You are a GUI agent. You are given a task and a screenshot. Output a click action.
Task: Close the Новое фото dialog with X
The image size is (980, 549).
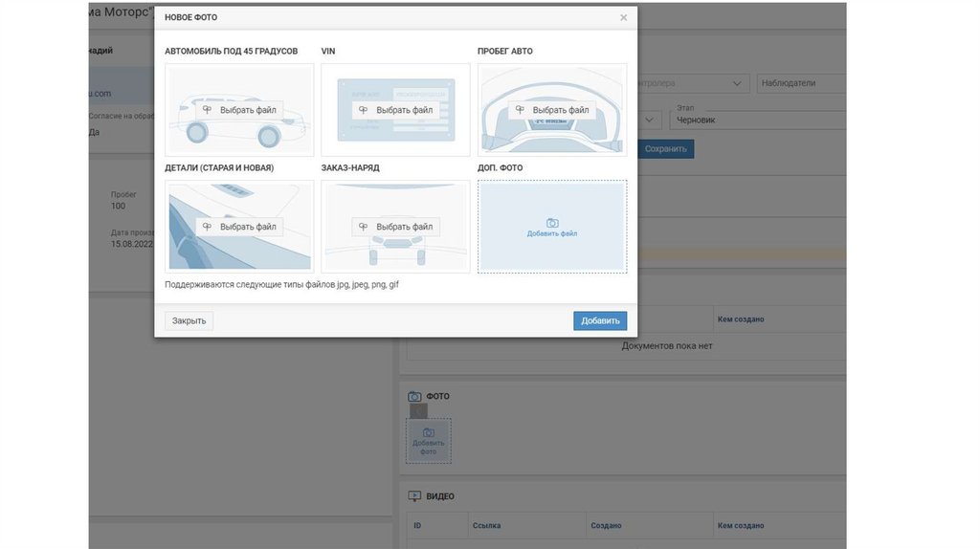click(x=623, y=17)
